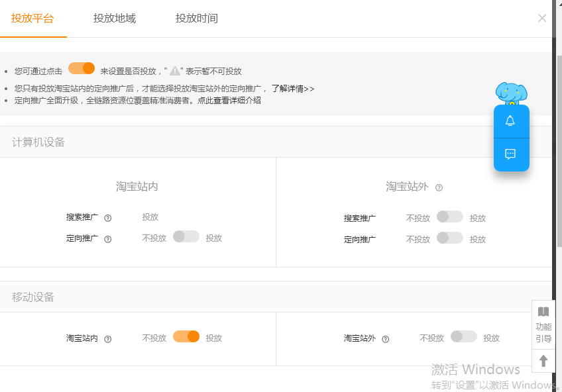The width and height of the screenshot is (562, 392).
Task: Click the warning triangle icon in tips
Action: pyautogui.click(x=175, y=71)
